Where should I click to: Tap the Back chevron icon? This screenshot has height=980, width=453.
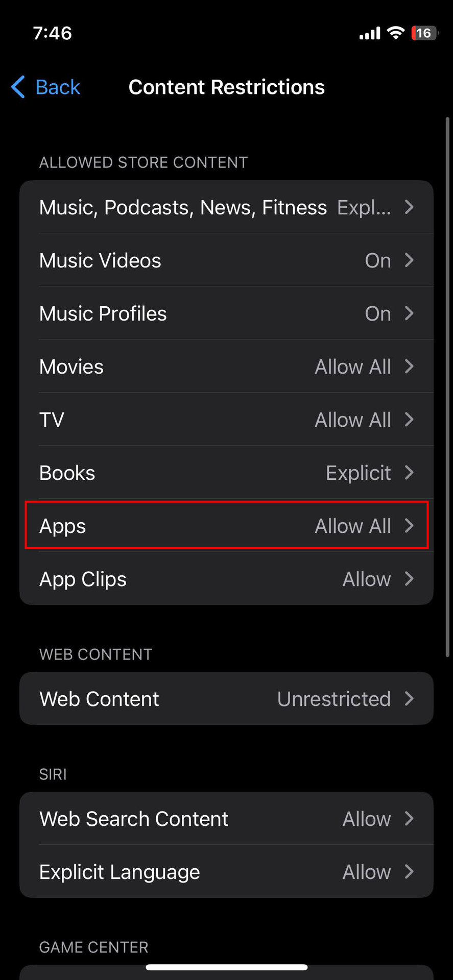[x=18, y=87]
